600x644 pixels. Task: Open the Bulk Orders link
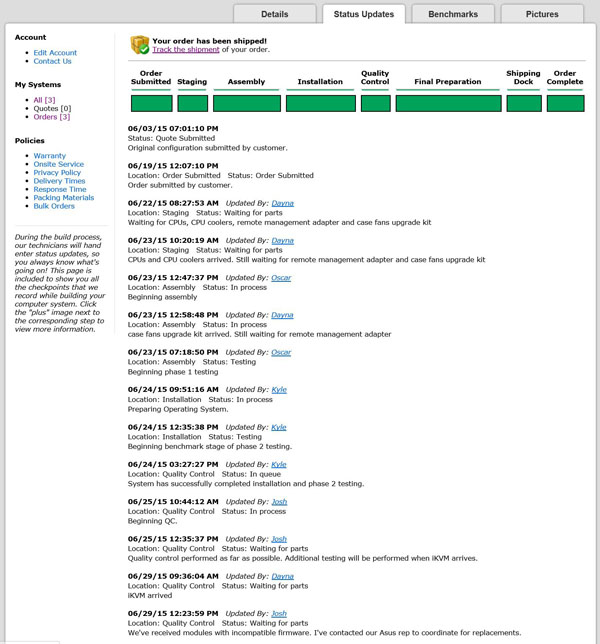click(54, 206)
